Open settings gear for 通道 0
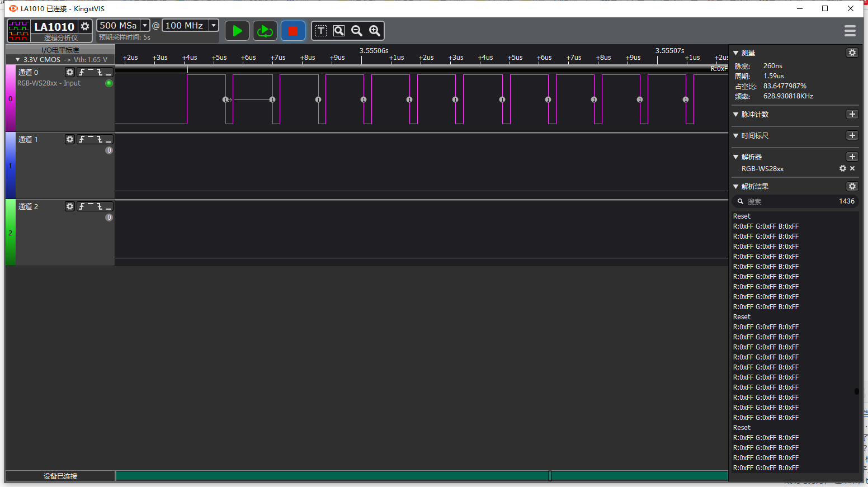Viewport: 868px width, 487px height. point(70,72)
